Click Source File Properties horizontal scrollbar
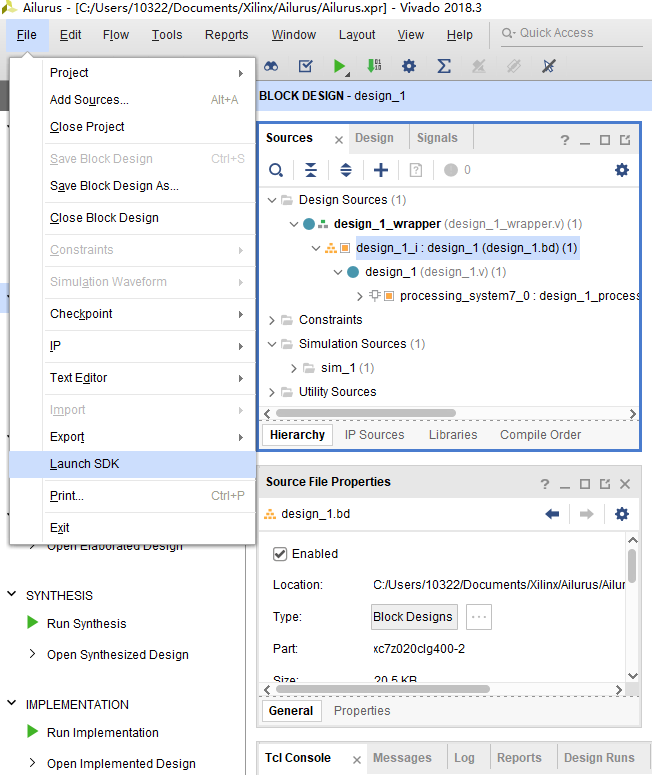Viewport: 652px width, 775px height. [x=383, y=689]
